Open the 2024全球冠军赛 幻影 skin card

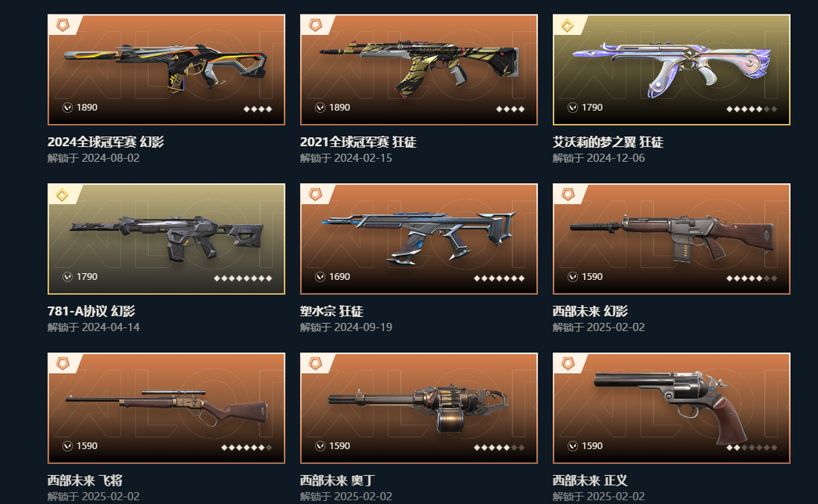click(166, 70)
